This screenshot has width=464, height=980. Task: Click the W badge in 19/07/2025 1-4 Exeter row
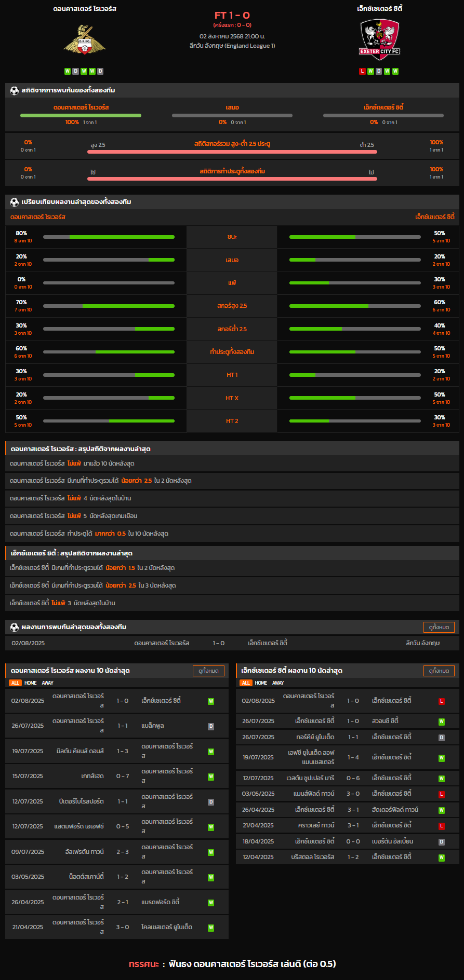[x=442, y=758]
